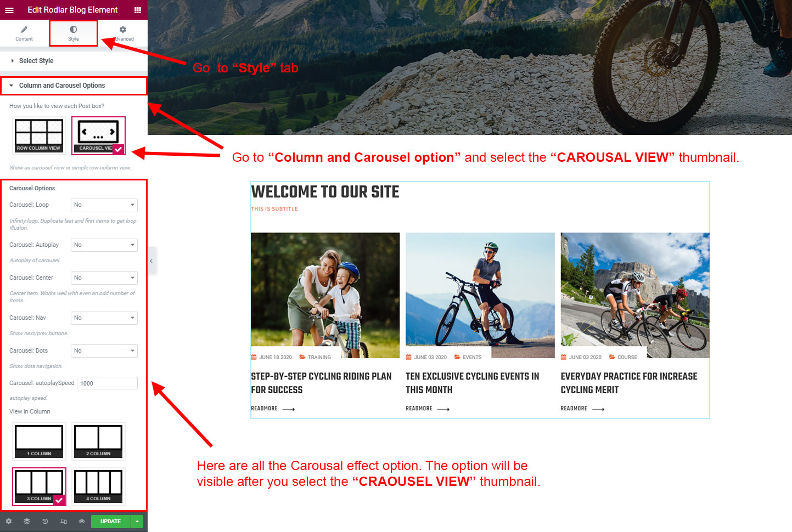Screen dimensions: 792x532
Task: Click the autoplaySpeed input field
Action: (x=107, y=383)
